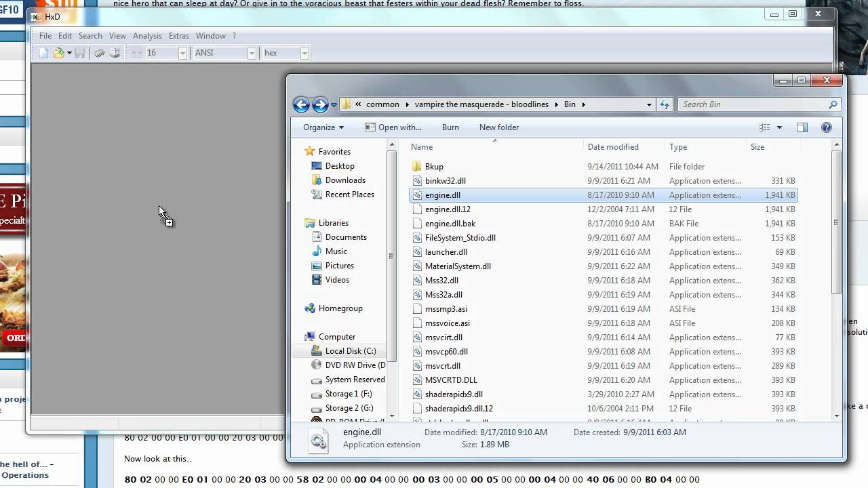Sort by the Type column header
868x488 pixels.
(x=705, y=147)
